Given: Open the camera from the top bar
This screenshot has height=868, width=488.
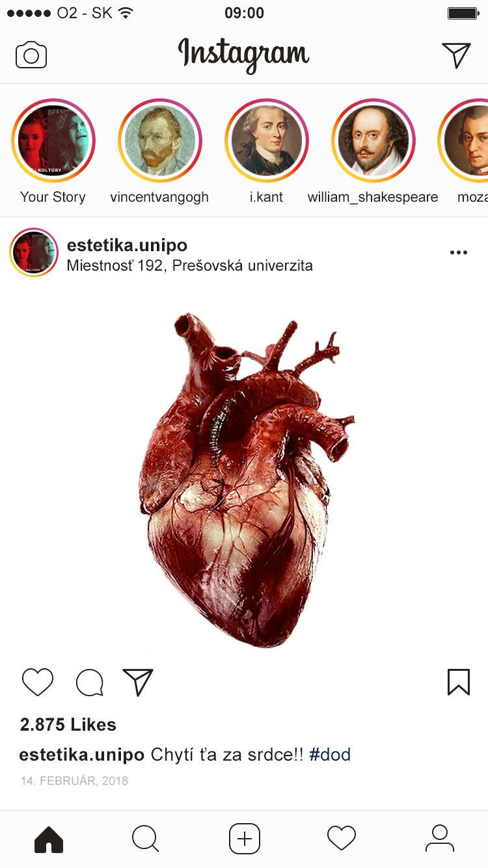Looking at the screenshot, I should pyautogui.click(x=31, y=55).
